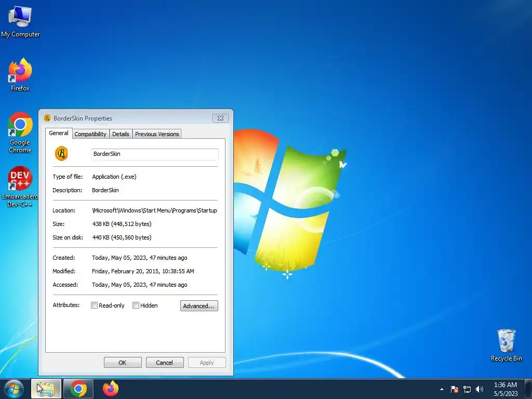Open the network status tray icon
Viewport: 532px width, 399px height.
click(467, 389)
